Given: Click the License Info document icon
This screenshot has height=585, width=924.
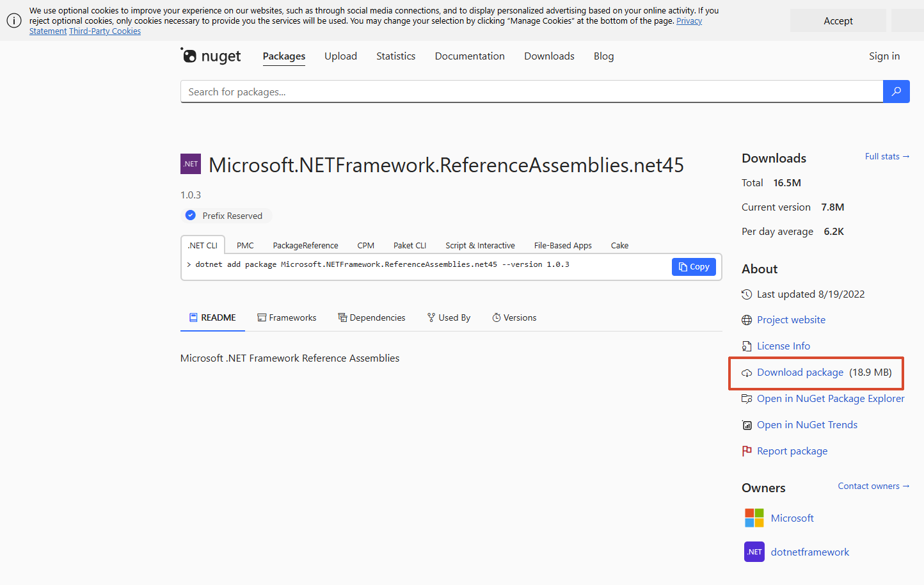Looking at the screenshot, I should [x=747, y=346].
